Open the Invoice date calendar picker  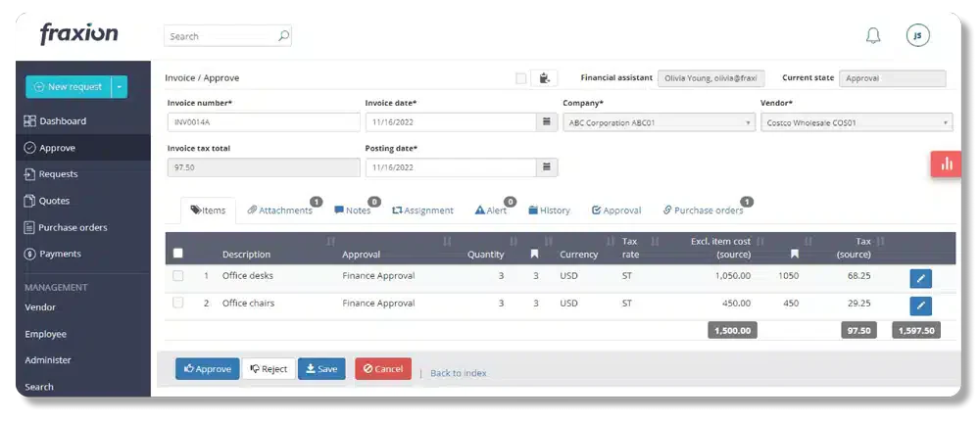[547, 122]
